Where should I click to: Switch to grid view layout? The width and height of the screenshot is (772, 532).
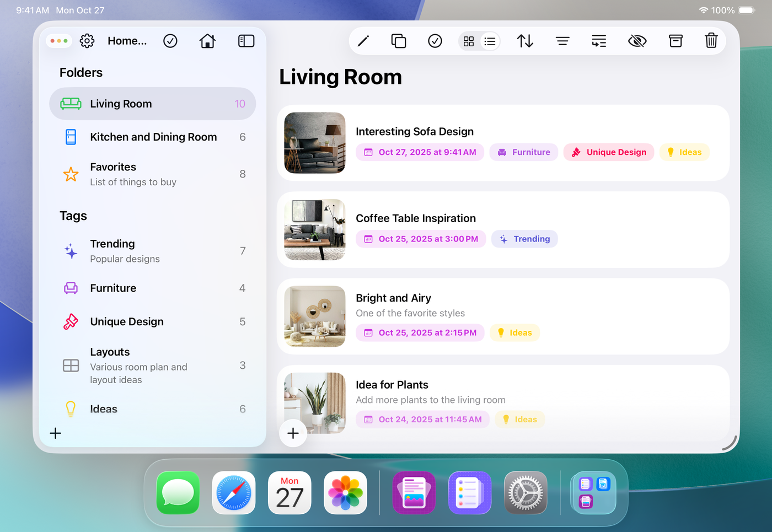[469, 41]
